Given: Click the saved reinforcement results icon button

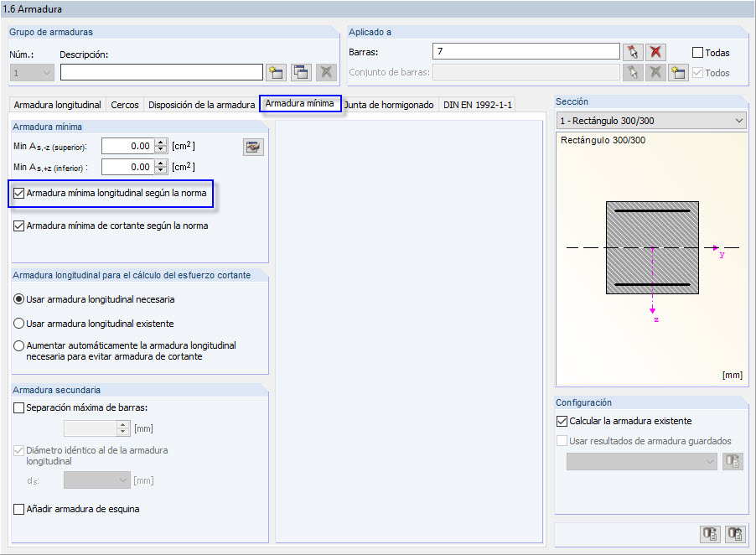Looking at the screenshot, I should pyautogui.click(x=733, y=461).
